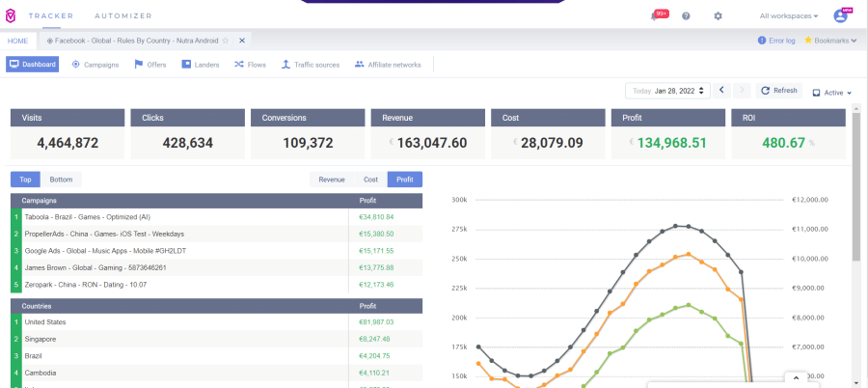Go to the previous date range

tap(721, 91)
